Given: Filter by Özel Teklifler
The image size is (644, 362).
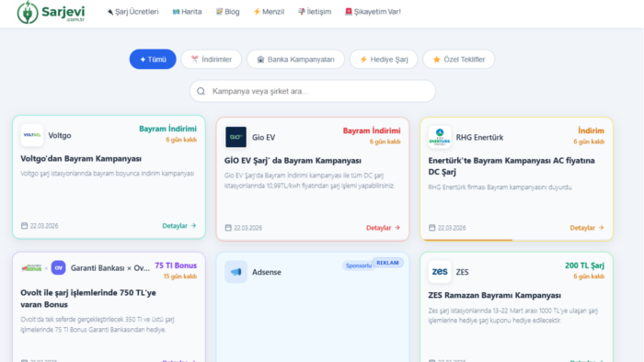Looking at the screenshot, I should point(459,59).
